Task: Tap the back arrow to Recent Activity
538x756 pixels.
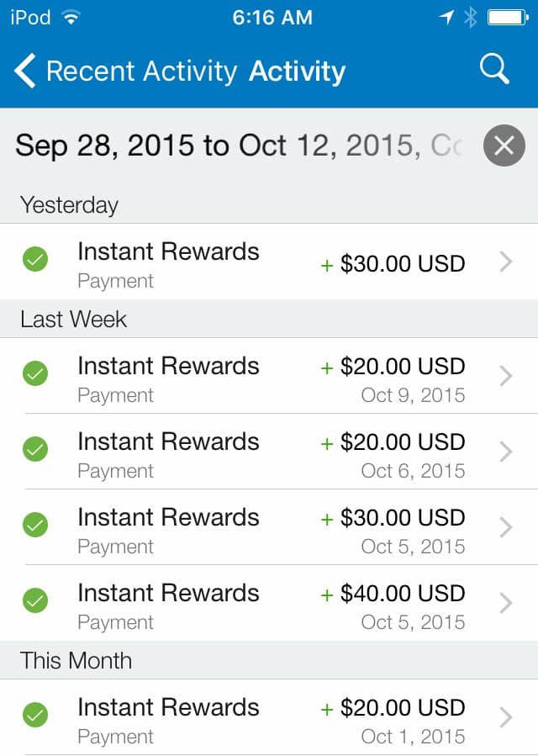Action: (25, 71)
